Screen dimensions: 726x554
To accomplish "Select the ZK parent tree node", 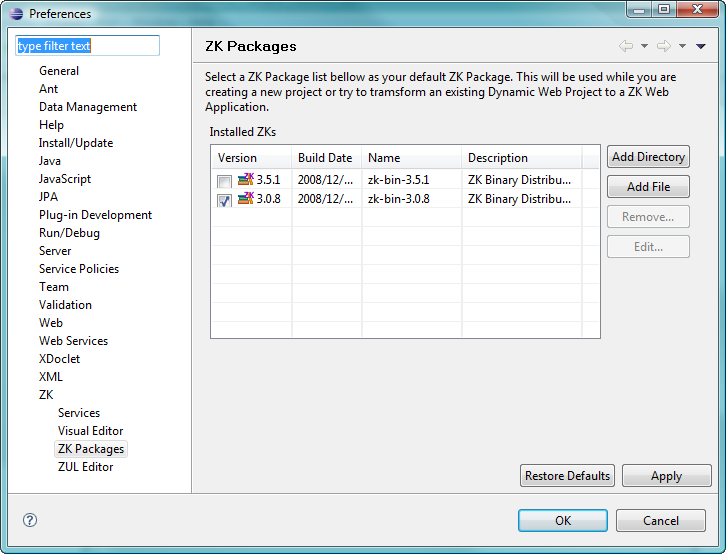I will [x=46, y=395].
